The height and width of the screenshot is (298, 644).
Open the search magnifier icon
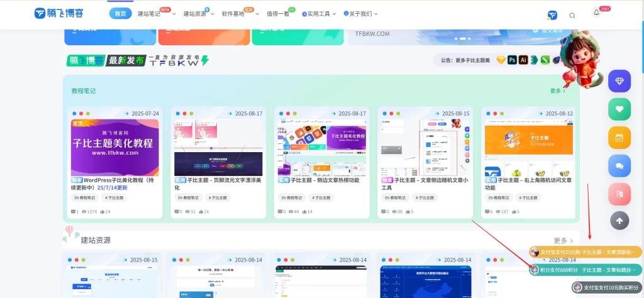[572, 16]
